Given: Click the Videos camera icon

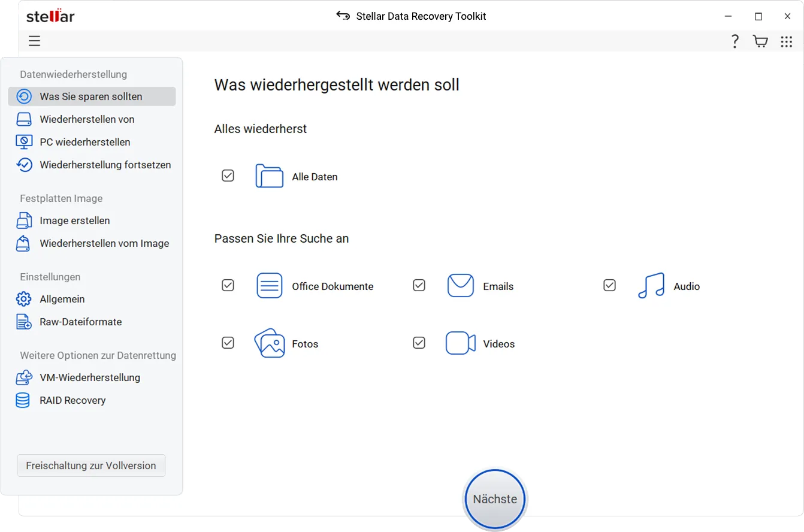Looking at the screenshot, I should (x=460, y=343).
